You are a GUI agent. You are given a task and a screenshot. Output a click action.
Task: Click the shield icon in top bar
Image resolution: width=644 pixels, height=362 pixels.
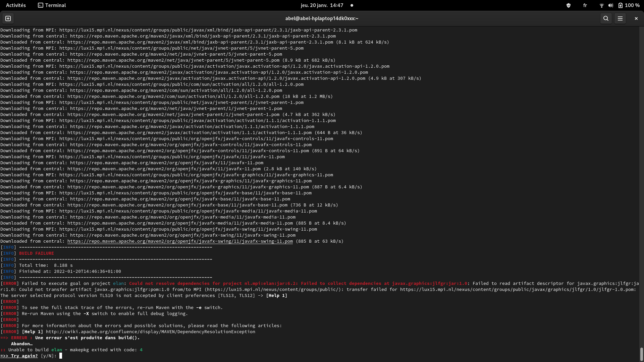(x=568, y=5)
